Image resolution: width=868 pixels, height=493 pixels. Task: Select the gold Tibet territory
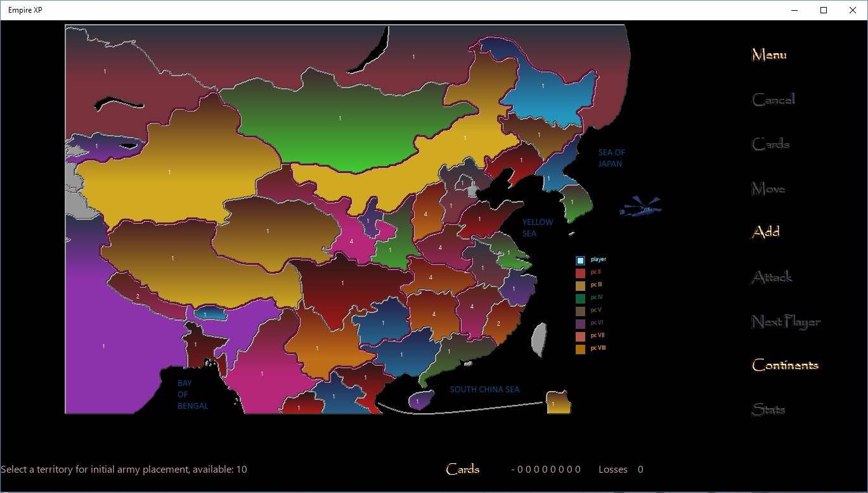[x=172, y=258]
